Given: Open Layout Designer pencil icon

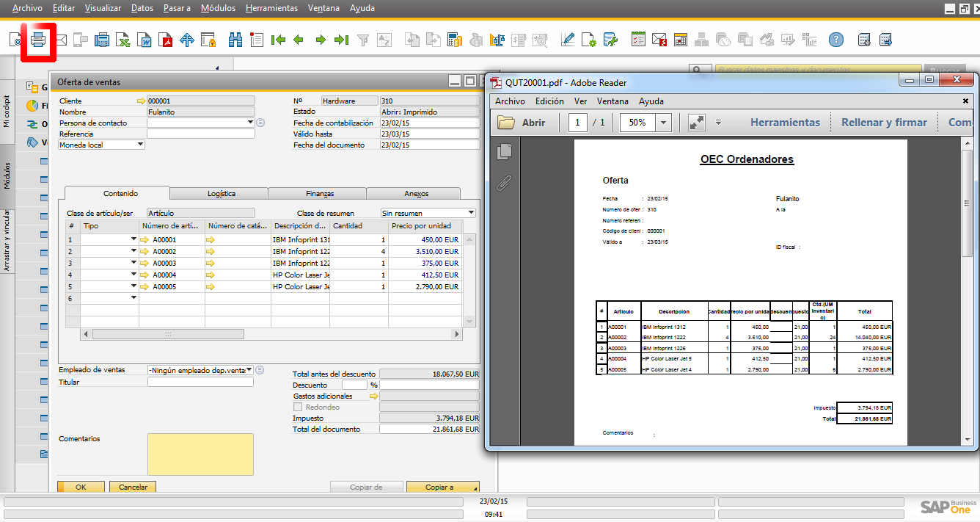Looking at the screenshot, I should click(x=568, y=40).
